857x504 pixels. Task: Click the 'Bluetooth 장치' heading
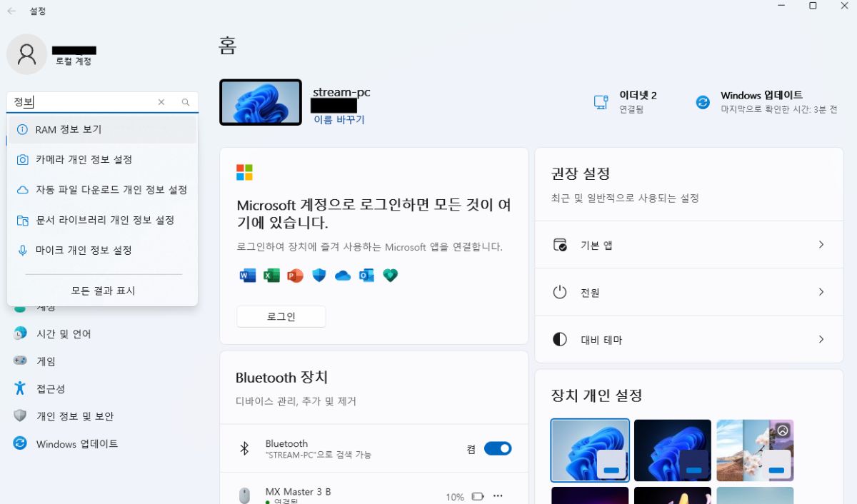click(281, 378)
